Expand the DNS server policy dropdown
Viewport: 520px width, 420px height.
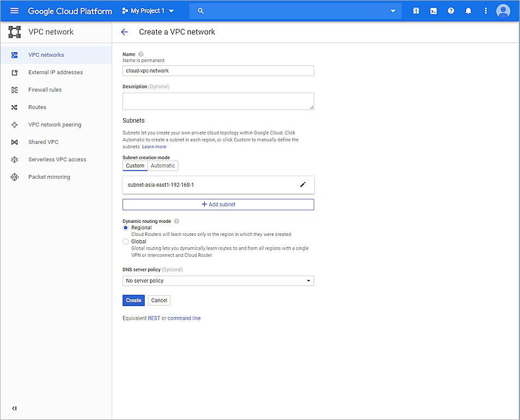click(x=218, y=281)
